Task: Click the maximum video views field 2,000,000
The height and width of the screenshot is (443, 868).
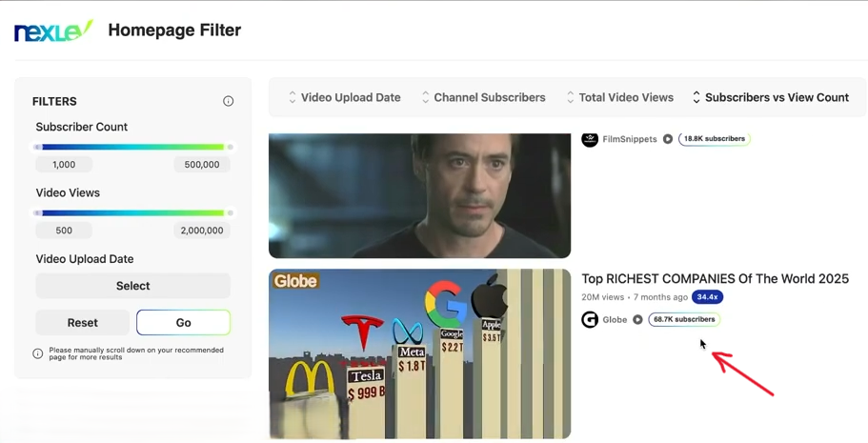Action: [x=201, y=231]
